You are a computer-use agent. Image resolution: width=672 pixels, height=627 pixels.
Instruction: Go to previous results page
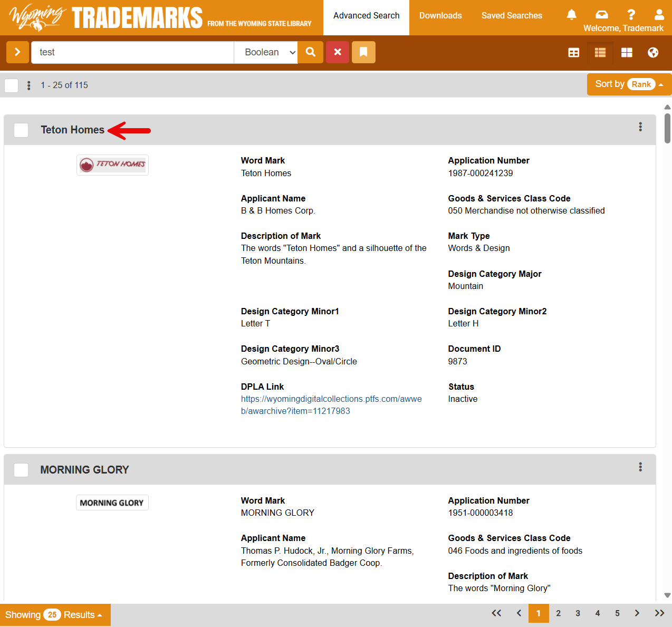point(519,613)
